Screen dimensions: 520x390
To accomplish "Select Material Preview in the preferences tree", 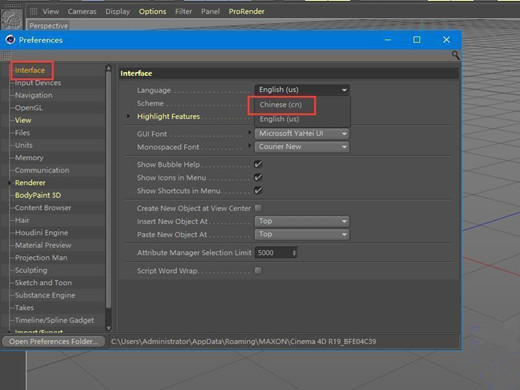I will pyautogui.click(x=43, y=245).
